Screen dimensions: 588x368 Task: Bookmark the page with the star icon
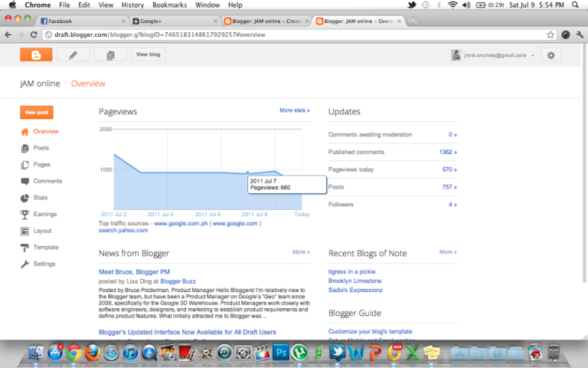pyautogui.click(x=550, y=34)
